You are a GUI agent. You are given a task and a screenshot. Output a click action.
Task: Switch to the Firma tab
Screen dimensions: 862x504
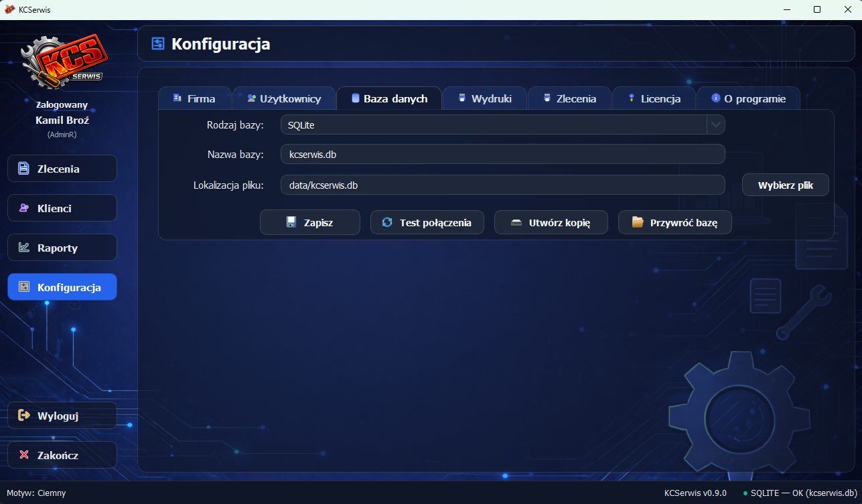pos(194,99)
